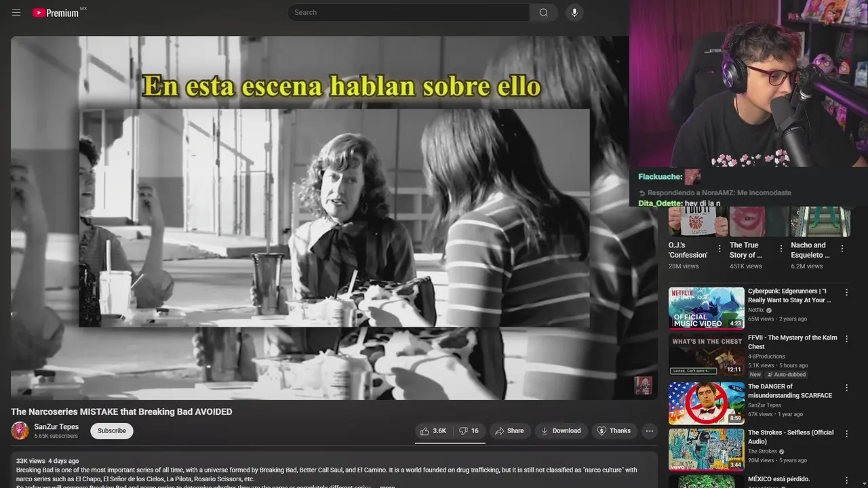Image resolution: width=868 pixels, height=488 pixels.
Task: Share the video
Action: coord(509,431)
